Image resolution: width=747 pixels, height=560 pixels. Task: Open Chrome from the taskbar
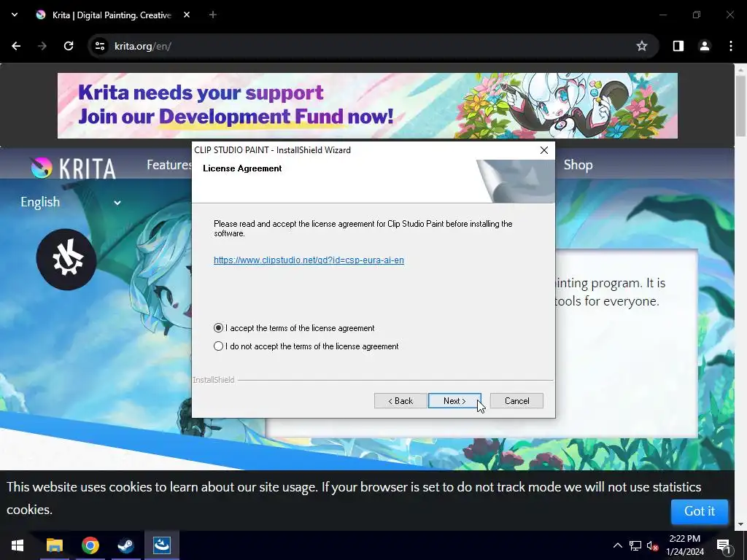90,545
